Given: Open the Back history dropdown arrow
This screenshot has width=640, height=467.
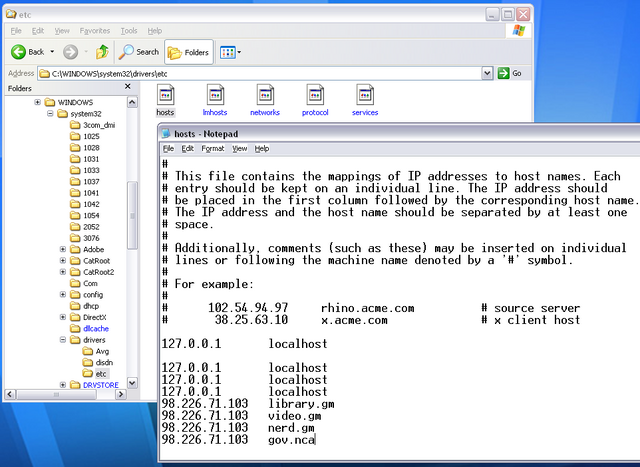Looking at the screenshot, I should [x=52, y=52].
